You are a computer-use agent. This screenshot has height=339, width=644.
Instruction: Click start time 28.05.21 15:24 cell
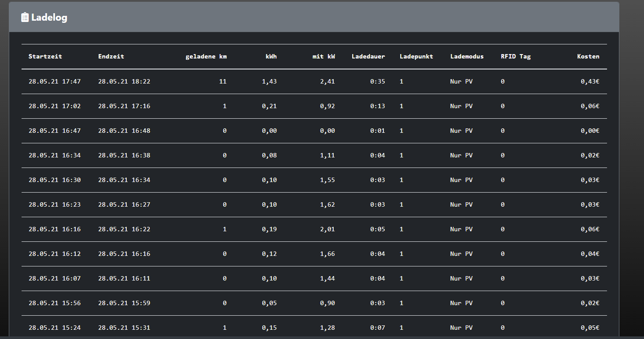pos(55,328)
